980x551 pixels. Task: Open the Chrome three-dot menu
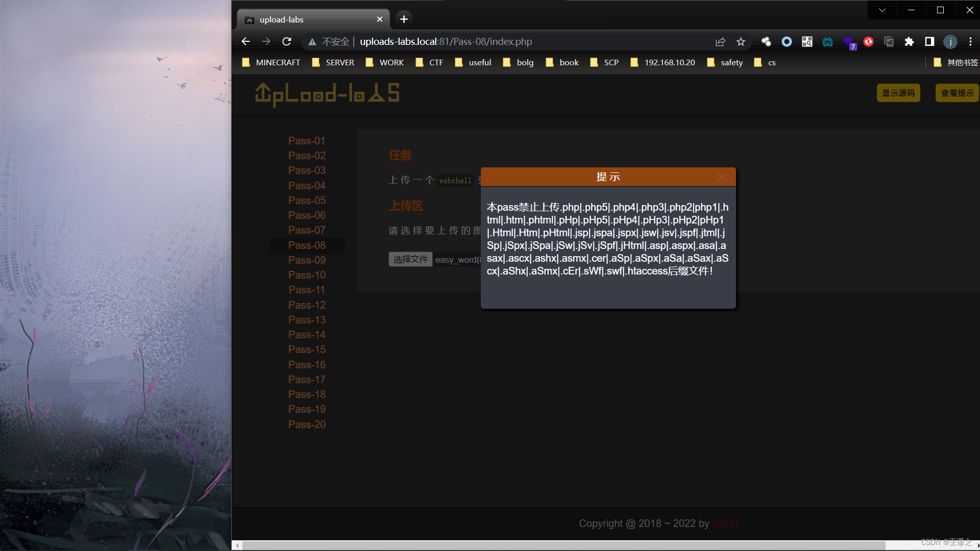point(970,42)
